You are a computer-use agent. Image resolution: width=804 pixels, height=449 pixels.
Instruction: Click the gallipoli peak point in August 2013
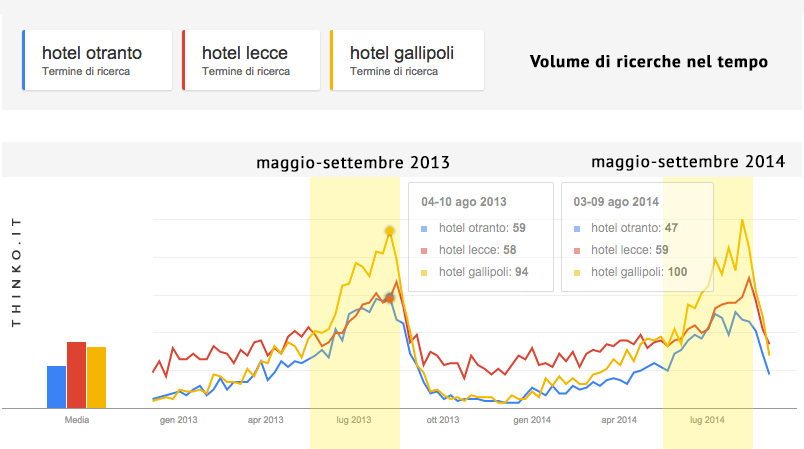(x=390, y=231)
